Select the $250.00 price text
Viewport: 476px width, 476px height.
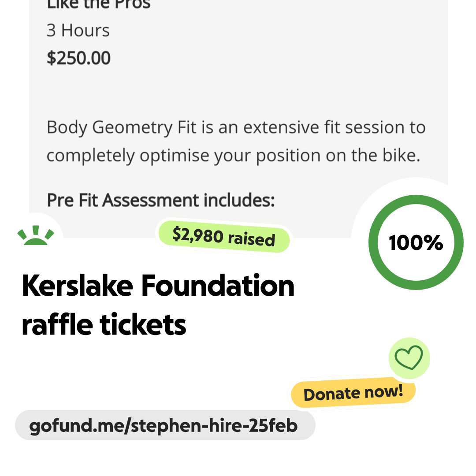(78, 58)
